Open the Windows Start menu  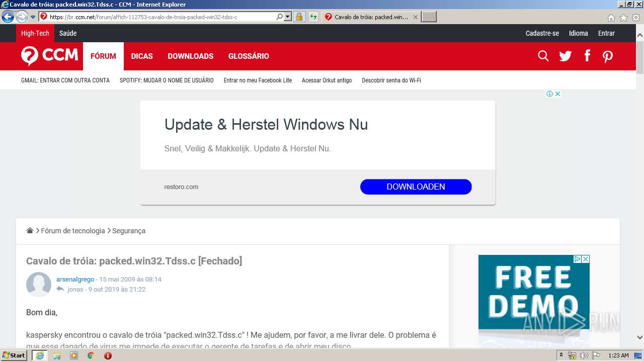[x=14, y=355]
